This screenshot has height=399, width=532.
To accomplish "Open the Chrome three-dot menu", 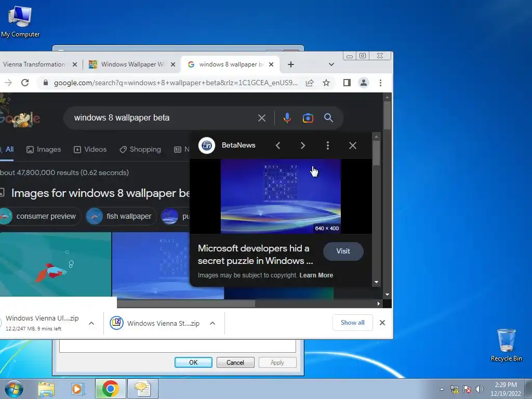I will (x=380, y=83).
